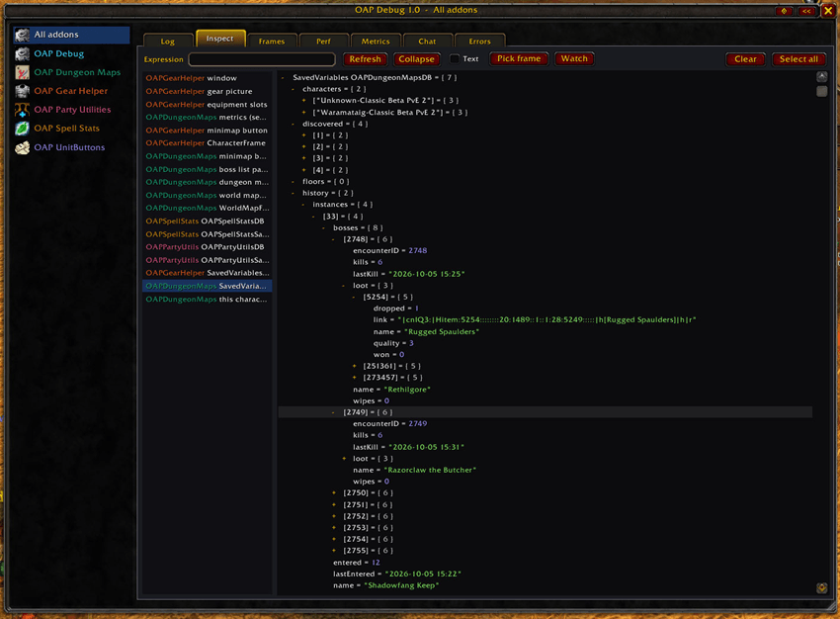Image resolution: width=840 pixels, height=619 pixels.
Task: Select the OAPGearHelper minimap button entry
Action: [x=208, y=131]
